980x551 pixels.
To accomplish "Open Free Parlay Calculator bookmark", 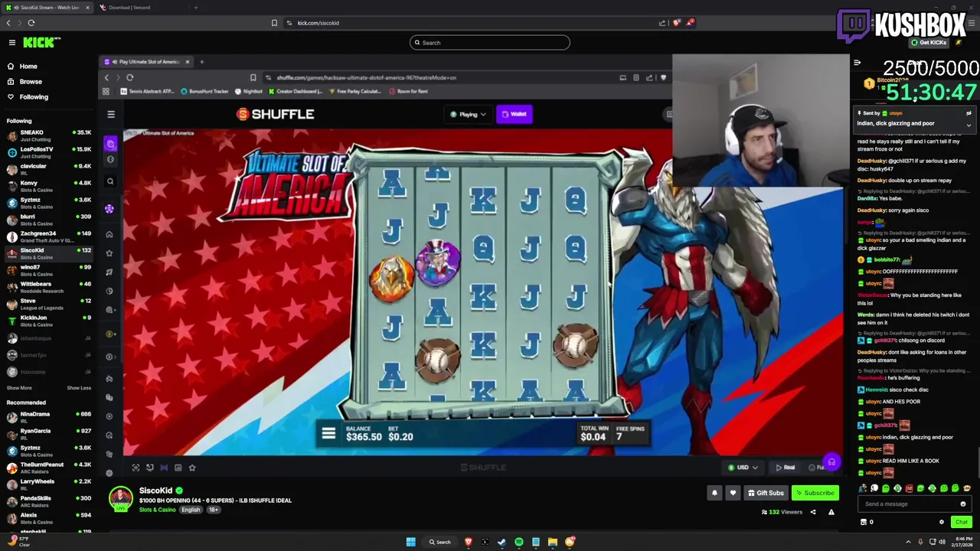I will [354, 91].
